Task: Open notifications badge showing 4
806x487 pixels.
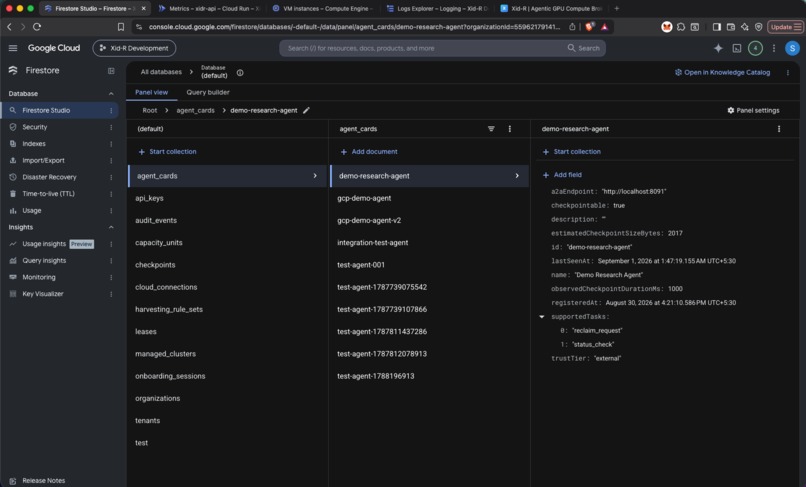Action: (755, 48)
